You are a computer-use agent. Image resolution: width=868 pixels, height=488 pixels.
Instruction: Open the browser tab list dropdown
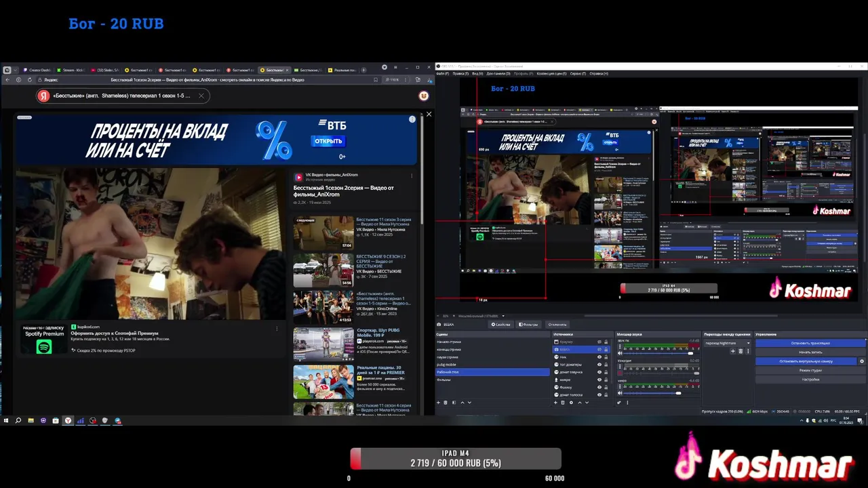point(15,70)
